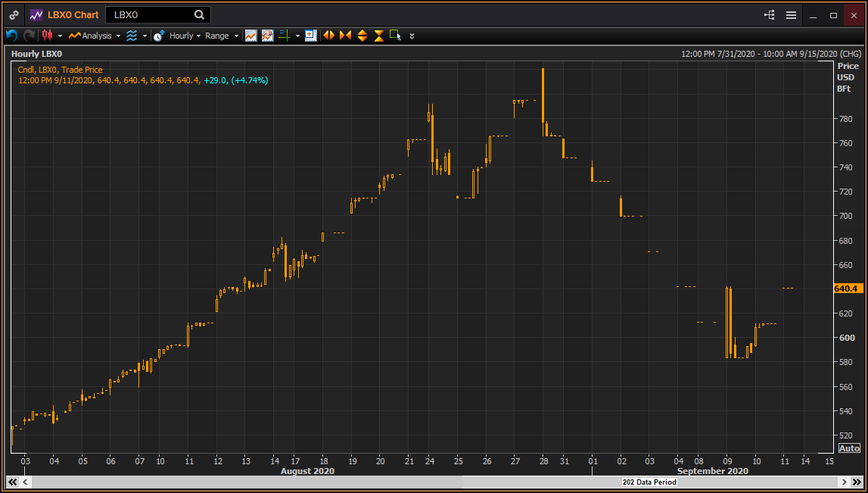Jump to start with double-left arrow
The width and height of the screenshot is (868, 493).
[12, 482]
